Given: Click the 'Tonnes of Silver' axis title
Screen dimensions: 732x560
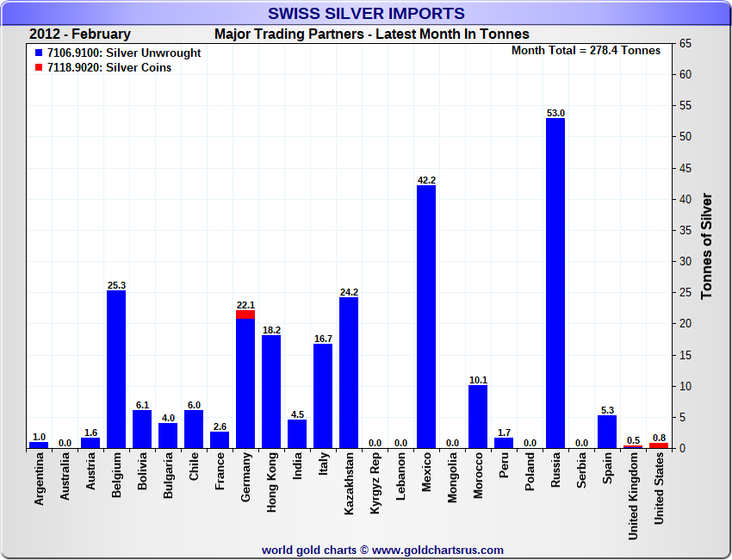Looking at the screenshot, I should pos(706,246).
